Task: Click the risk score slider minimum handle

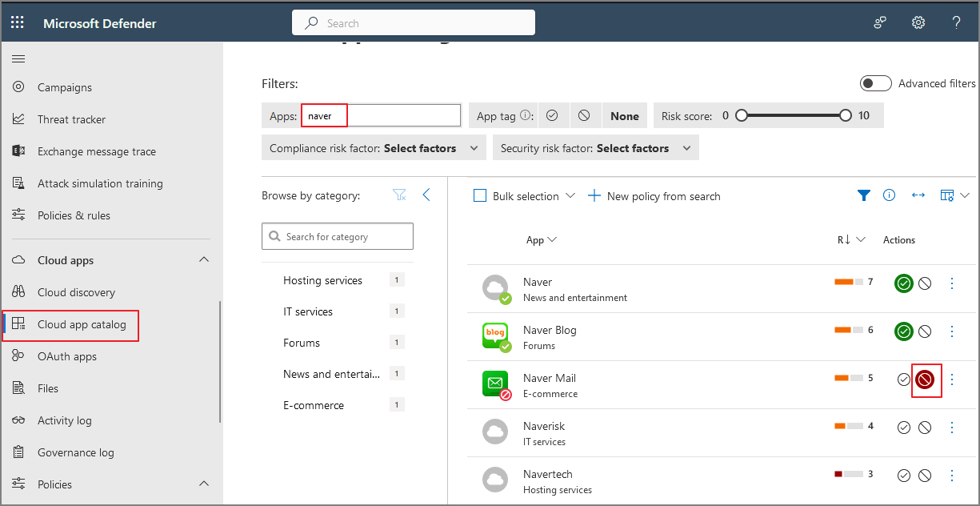Action: [x=741, y=115]
